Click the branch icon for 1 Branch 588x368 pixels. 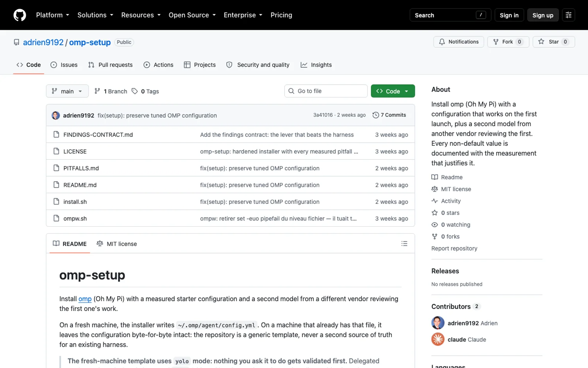tap(97, 91)
